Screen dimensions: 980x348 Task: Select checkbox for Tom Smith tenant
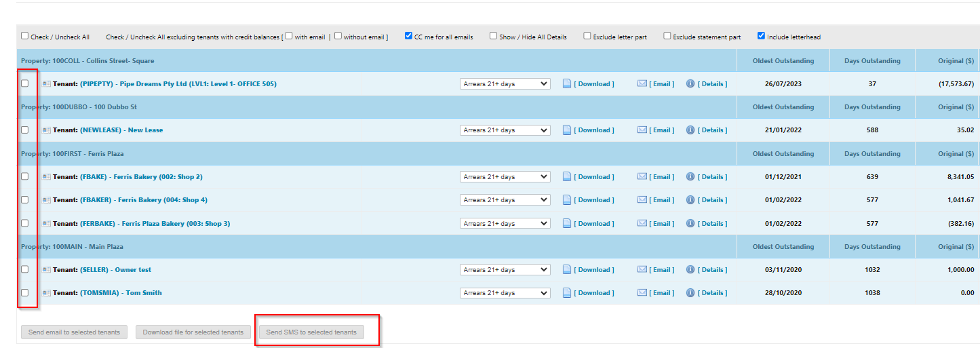click(25, 292)
